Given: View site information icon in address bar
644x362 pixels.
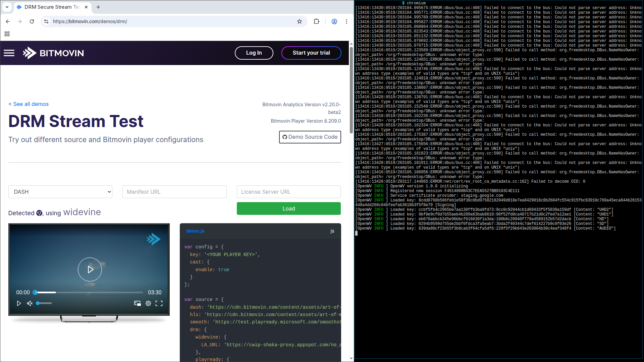Looking at the screenshot, I should tap(46, 21).
